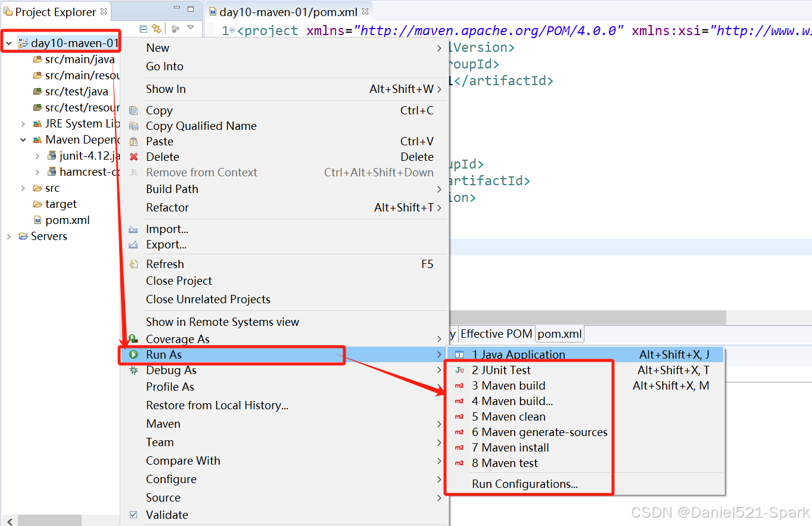
Task: Click the green Run As play icon
Action: click(134, 354)
